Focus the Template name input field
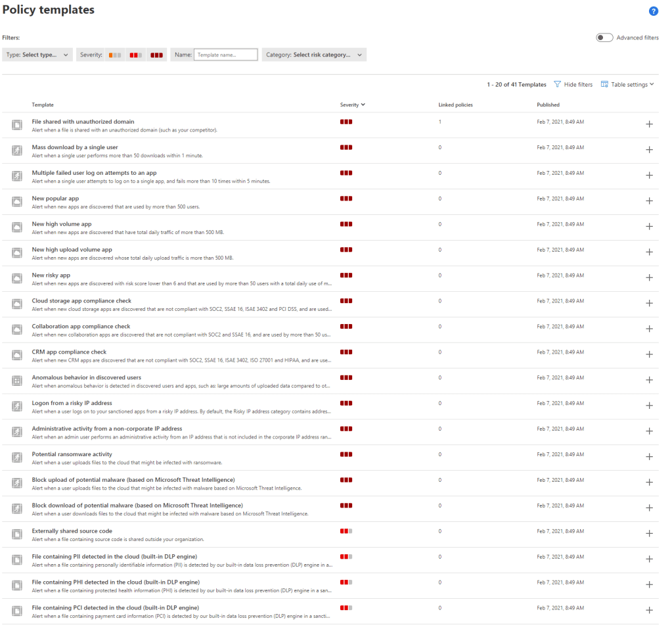This screenshot has height=637, width=672. pos(225,55)
